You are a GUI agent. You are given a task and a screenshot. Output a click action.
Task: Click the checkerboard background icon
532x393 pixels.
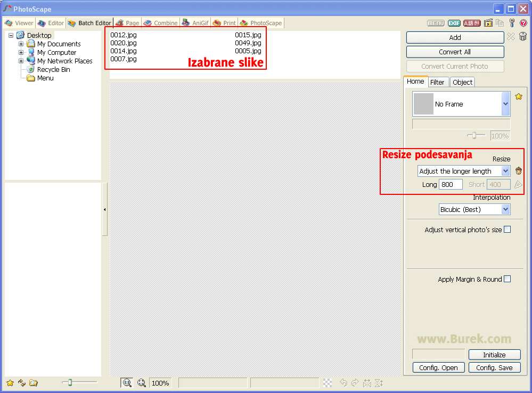[x=328, y=383]
